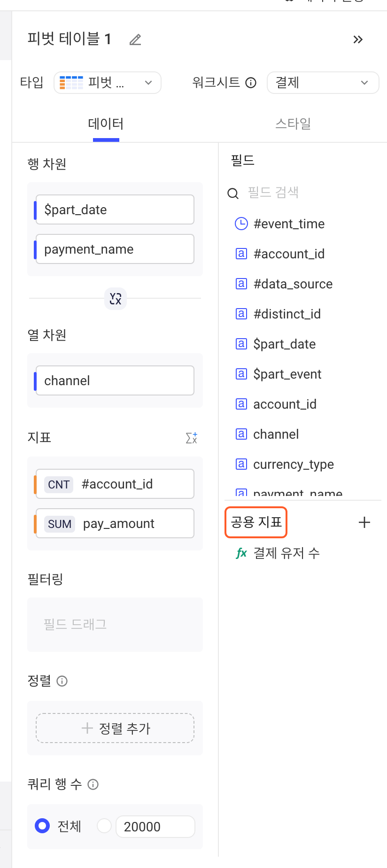Image resolution: width=387 pixels, height=868 pixels.
Task: Click the sigma add-calculated-metric icon
Action: tap(192, 438)
